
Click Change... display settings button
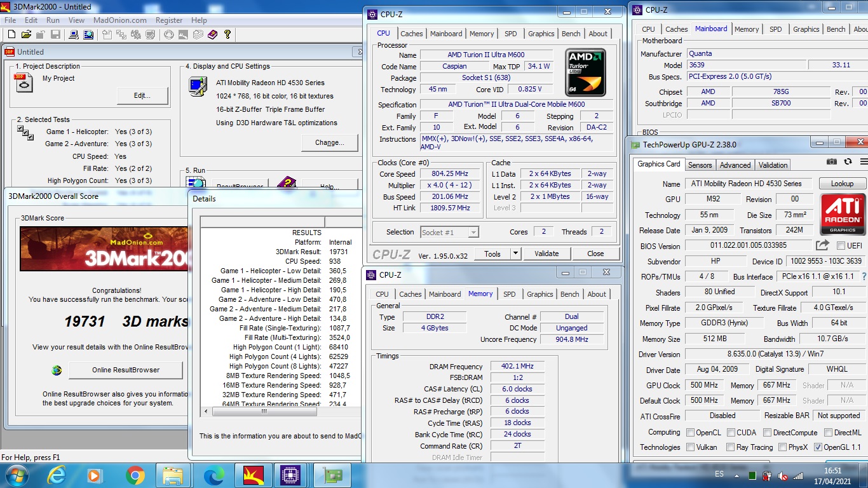pos(330,143)
